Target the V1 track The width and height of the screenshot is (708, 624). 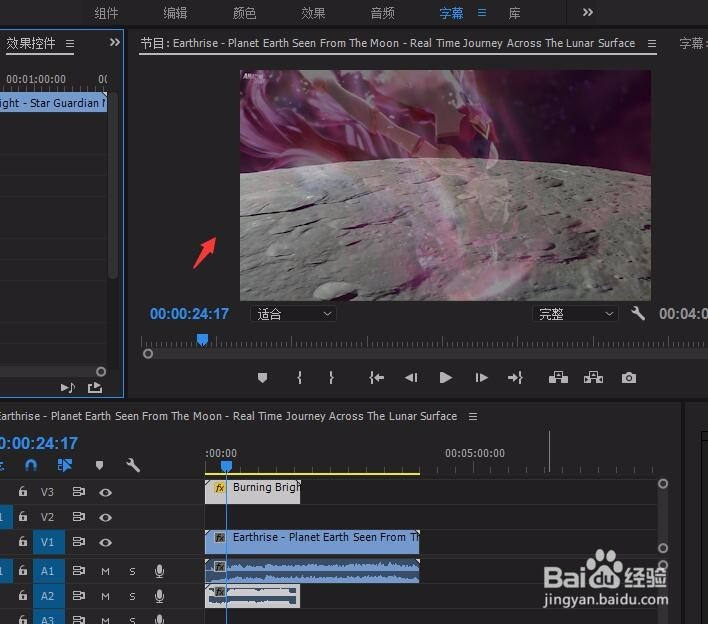pyautogui.click(x=48, y=542)
